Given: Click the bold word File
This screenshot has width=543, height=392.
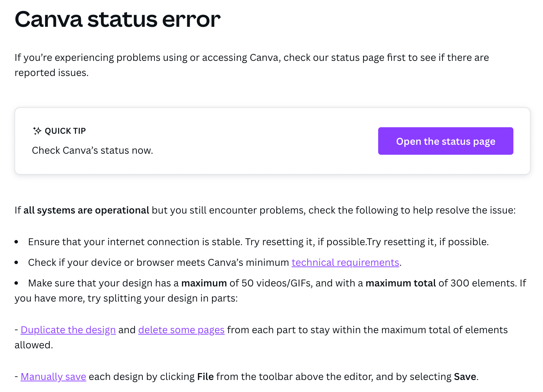Looking at the screenshot, I should click(205, 377).
